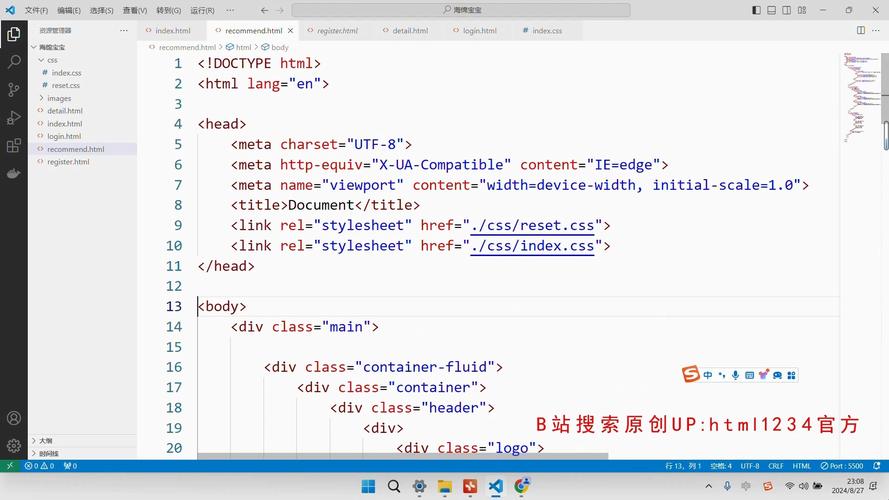Image resolution: width=889 pixels, height=500 pixels.
Task: Toggle the bottom panel visibility
Action: pyautogui.click(x=772, y=10)
